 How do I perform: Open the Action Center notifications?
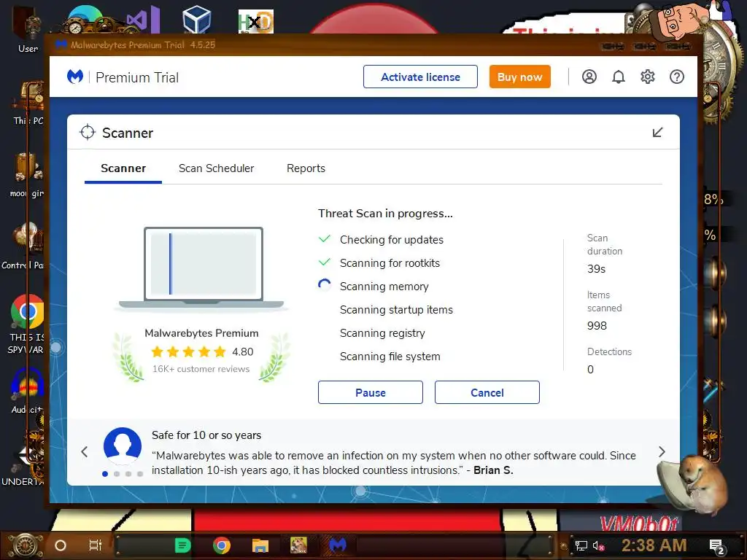click(716, 547)
